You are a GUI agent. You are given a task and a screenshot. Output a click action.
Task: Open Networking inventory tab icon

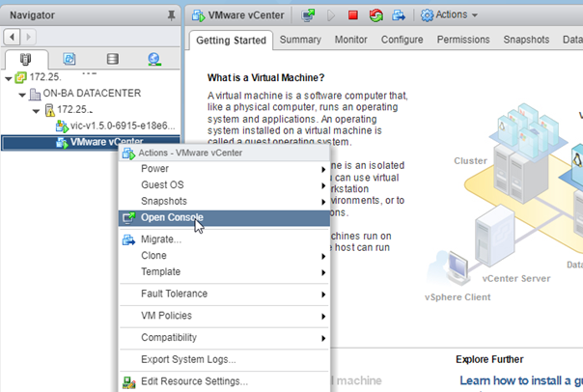click(154, 59)
